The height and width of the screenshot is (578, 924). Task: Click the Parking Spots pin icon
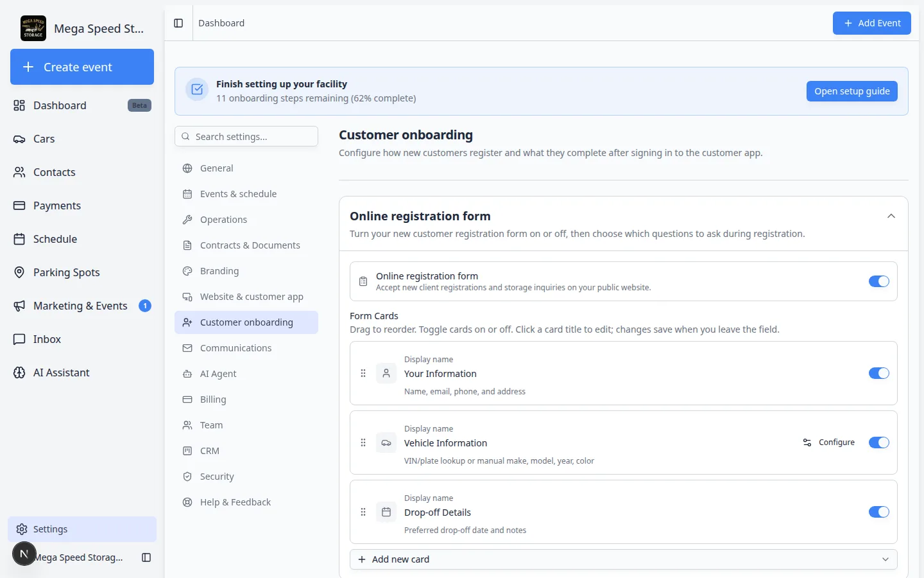pyautogui.click(x=19, y=272)
